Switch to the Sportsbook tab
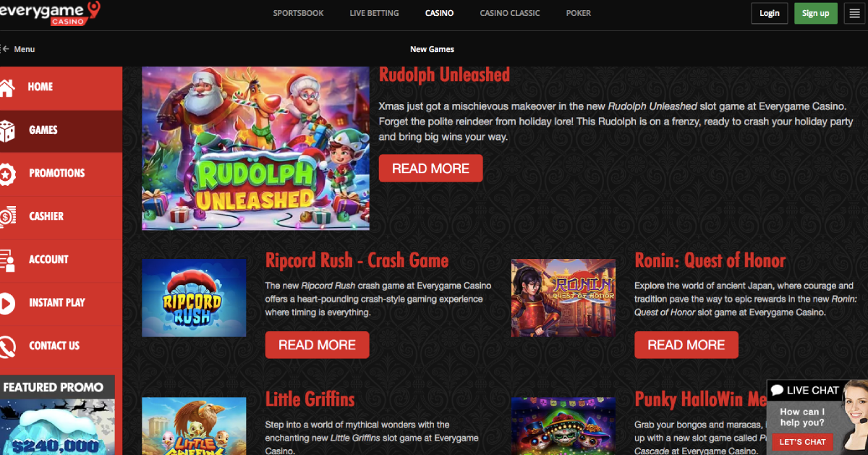868x455 pixels. click(x=298, y=13)
